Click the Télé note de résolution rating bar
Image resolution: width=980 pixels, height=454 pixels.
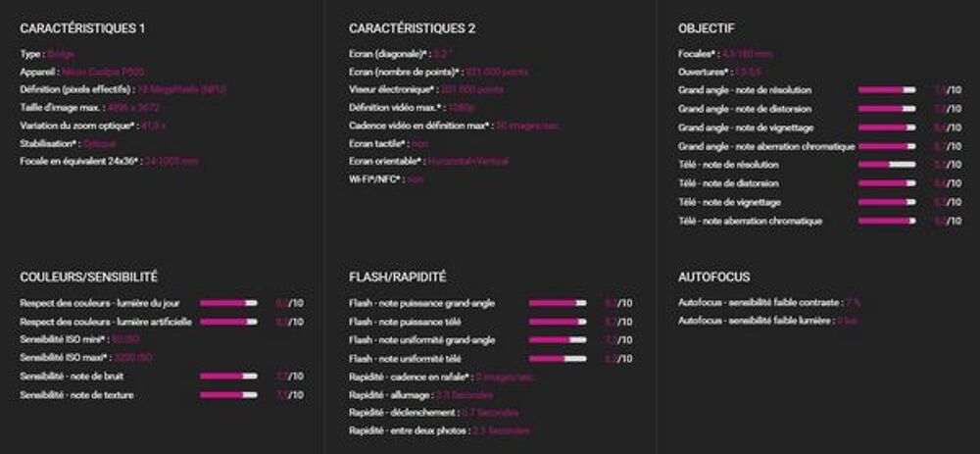[886, 165]
